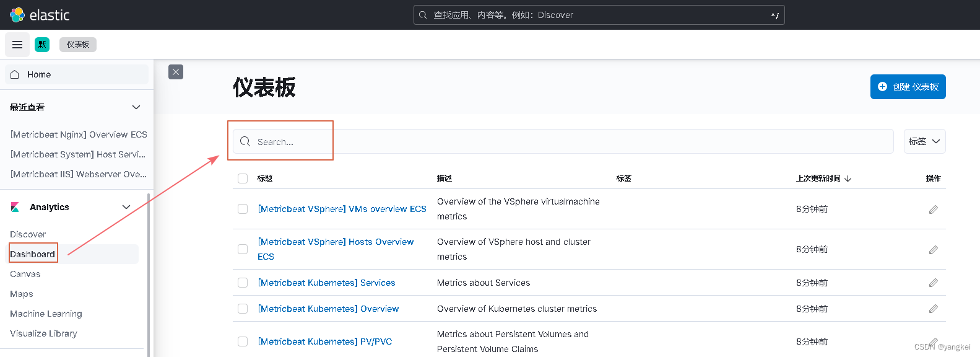Open Visualize Library in the sidebar
The width and height of the screenshot is (980, 357).
[x=43, y=333]
